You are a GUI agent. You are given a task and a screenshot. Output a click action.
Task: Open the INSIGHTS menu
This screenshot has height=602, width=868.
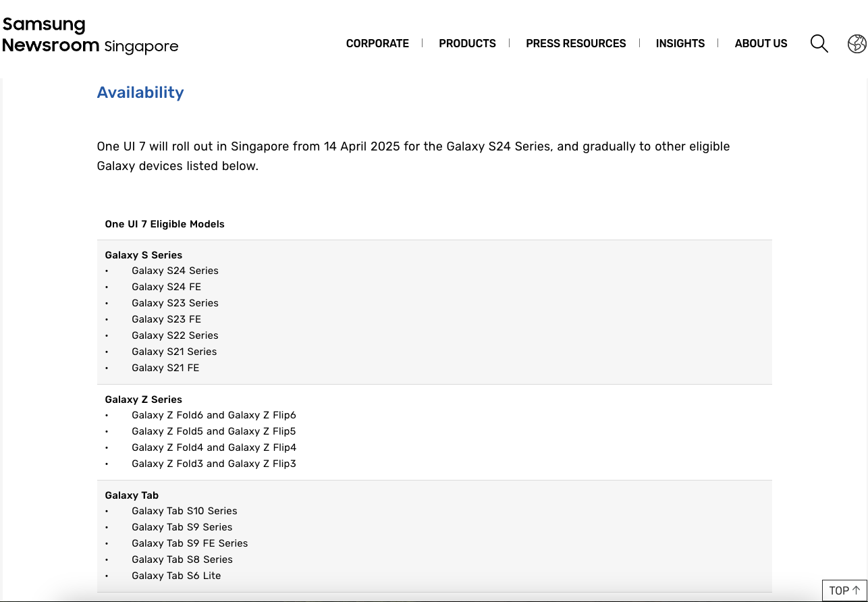coord(680,43)
